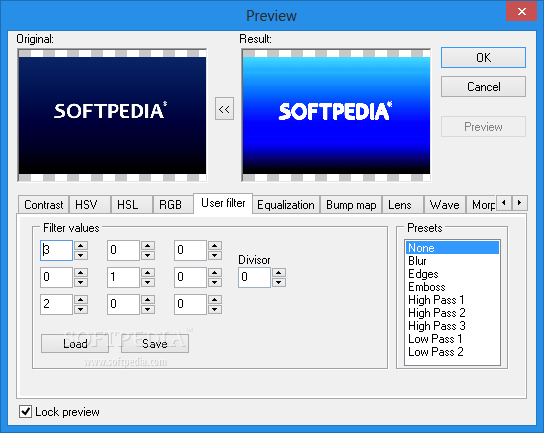Choose the Emboss preset
The height and width of the screenshot is (433, 544).
(452, 287)
